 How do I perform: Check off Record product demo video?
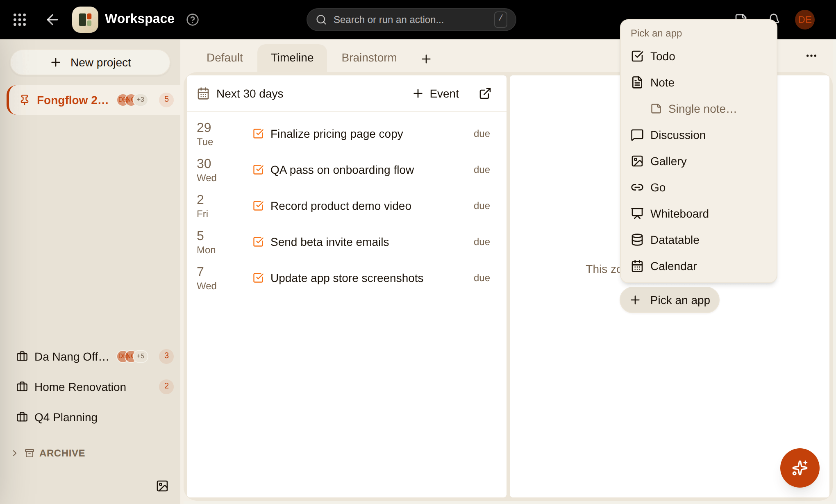[258, 206]
